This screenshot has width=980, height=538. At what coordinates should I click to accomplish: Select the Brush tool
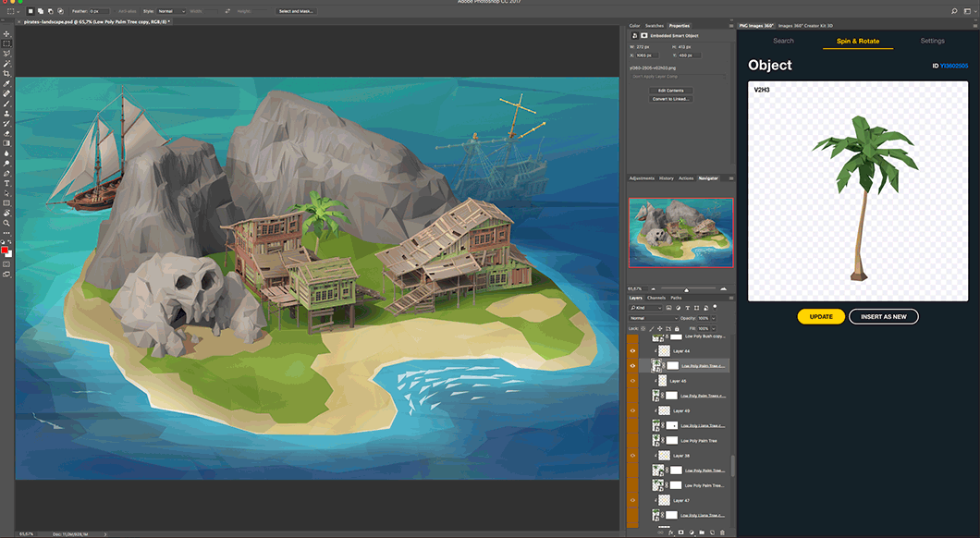pyautogui.click(x=6, y=104)
